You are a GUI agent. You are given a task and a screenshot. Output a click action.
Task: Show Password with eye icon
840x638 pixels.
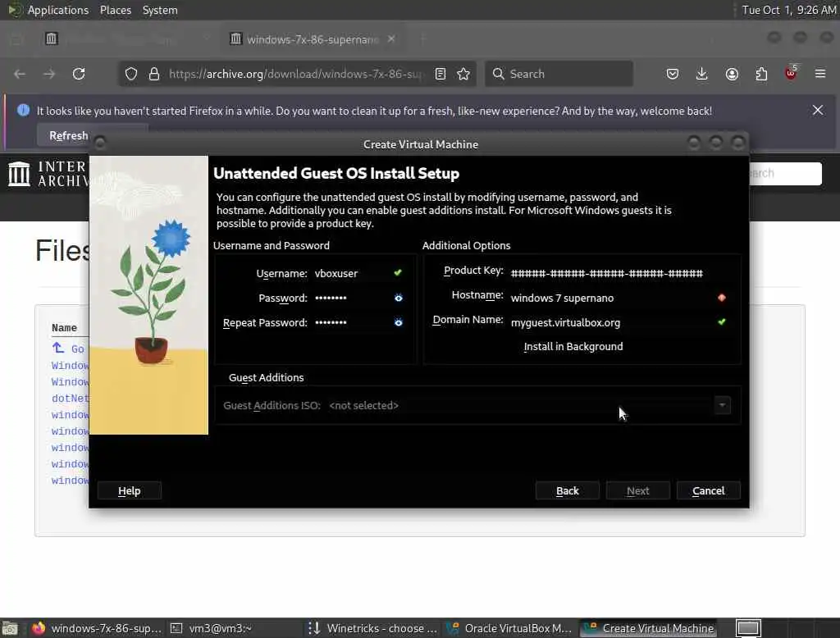click(x=399, y=298)
